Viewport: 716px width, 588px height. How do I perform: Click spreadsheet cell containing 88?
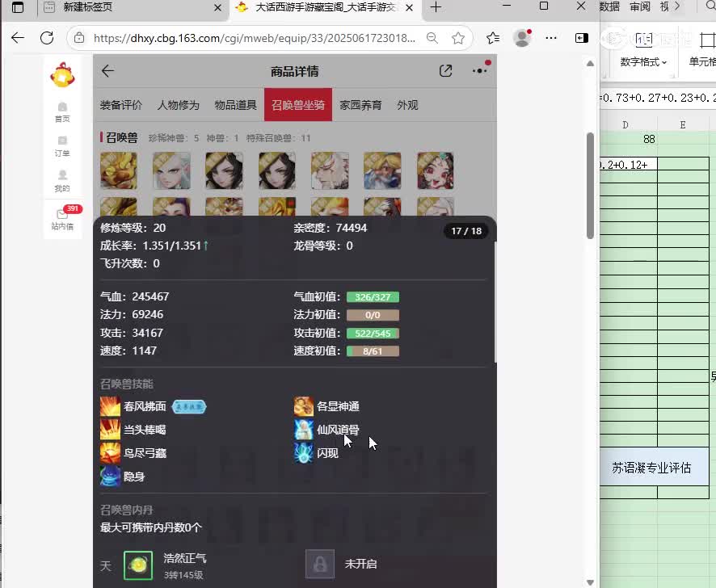[629, 139]
